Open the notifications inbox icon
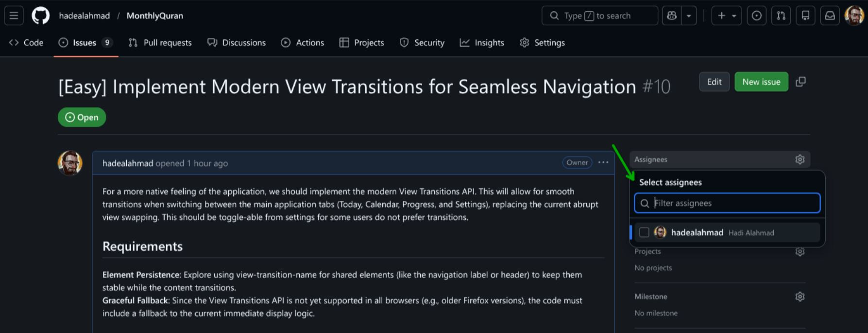 (x=830, y=16)
